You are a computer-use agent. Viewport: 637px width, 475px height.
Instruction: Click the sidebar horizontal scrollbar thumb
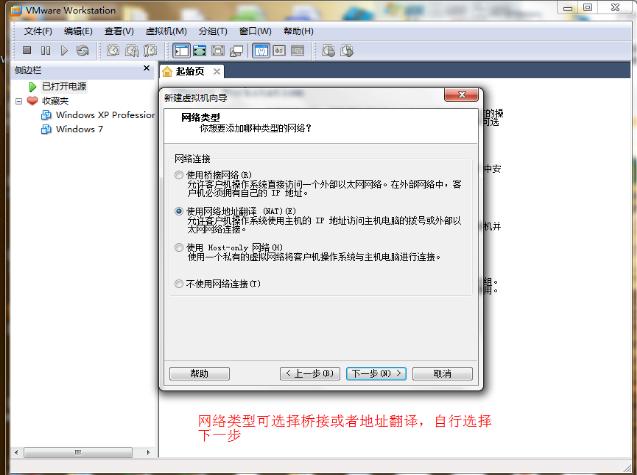tap(78, 452)
